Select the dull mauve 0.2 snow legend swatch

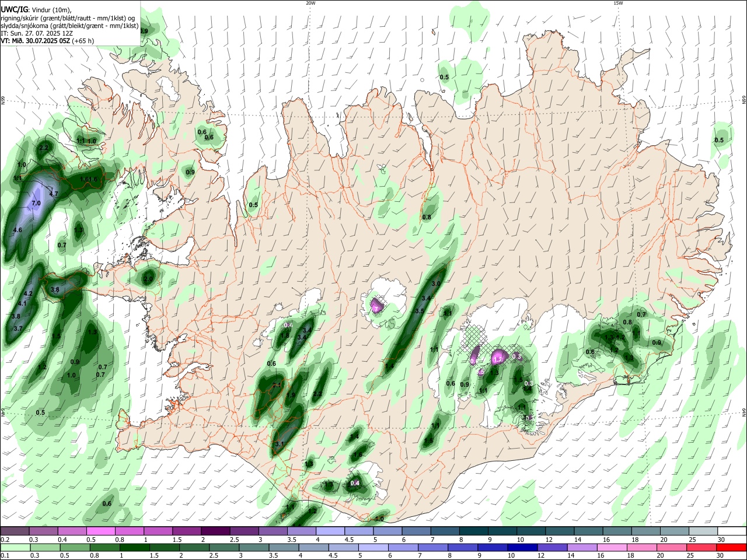coord(15,531)
